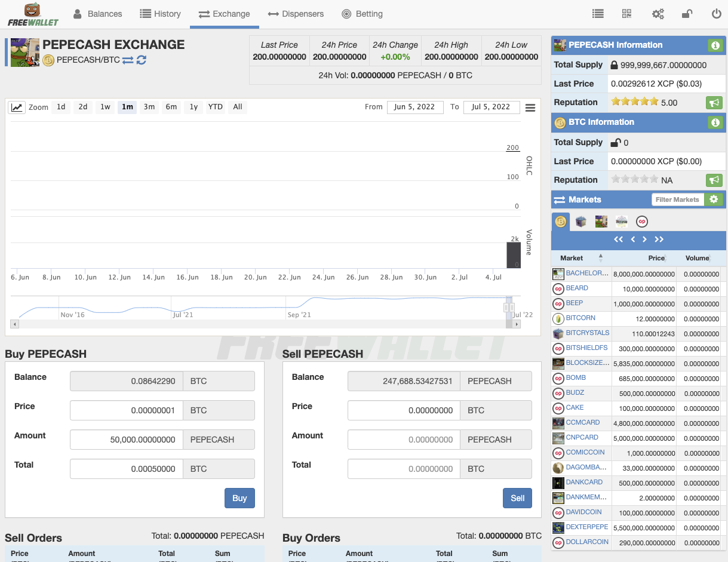The height and width of the screenshot is (562, 728).
Task: Click the Sell button
Action: tap(518, 498)
